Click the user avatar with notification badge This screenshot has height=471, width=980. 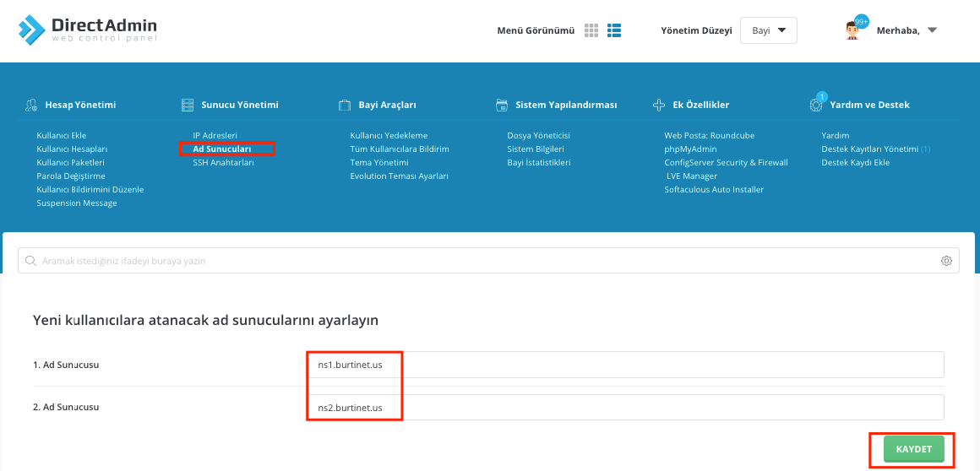coord(854,30)
